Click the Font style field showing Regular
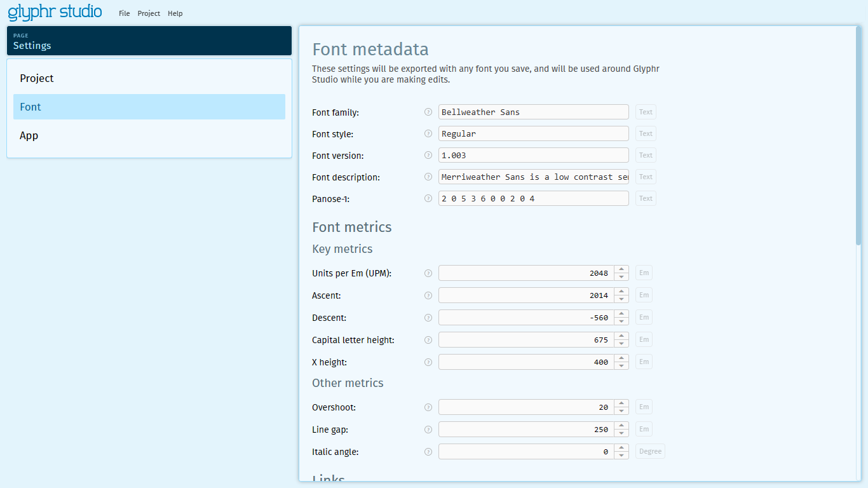 click(x=534, y=133)
